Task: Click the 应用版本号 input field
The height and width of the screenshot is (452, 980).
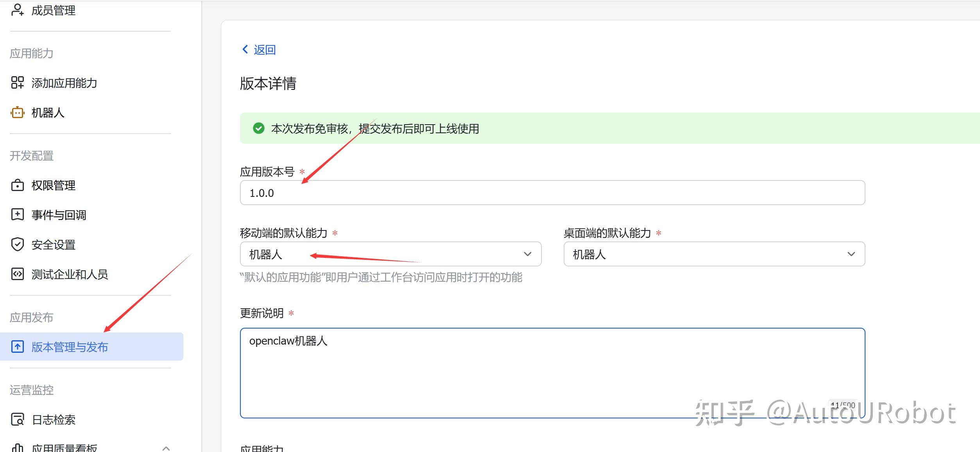Action: 552,193
